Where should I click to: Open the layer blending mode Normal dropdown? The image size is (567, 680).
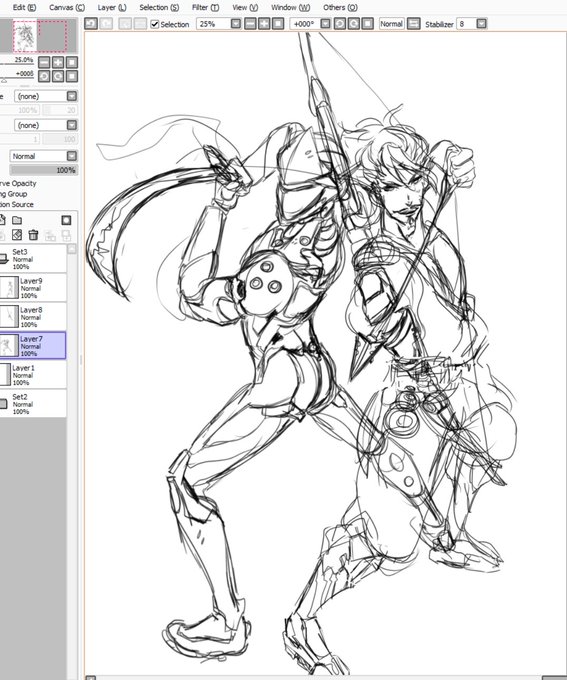[72, 156]
